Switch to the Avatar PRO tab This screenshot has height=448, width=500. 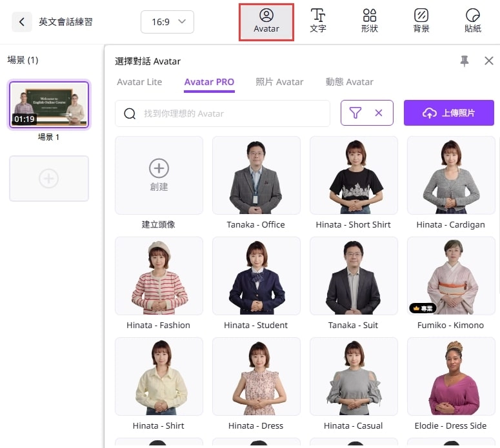click(209, 82)
